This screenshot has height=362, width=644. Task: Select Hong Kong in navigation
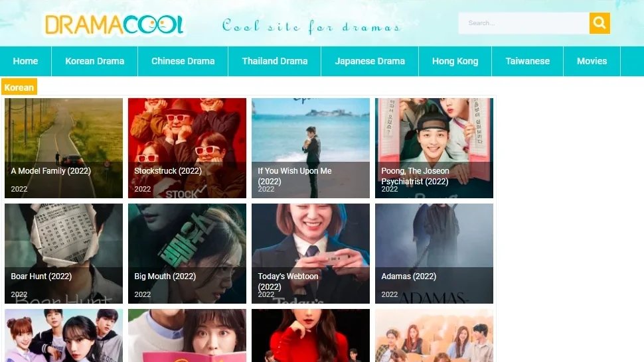455,61
